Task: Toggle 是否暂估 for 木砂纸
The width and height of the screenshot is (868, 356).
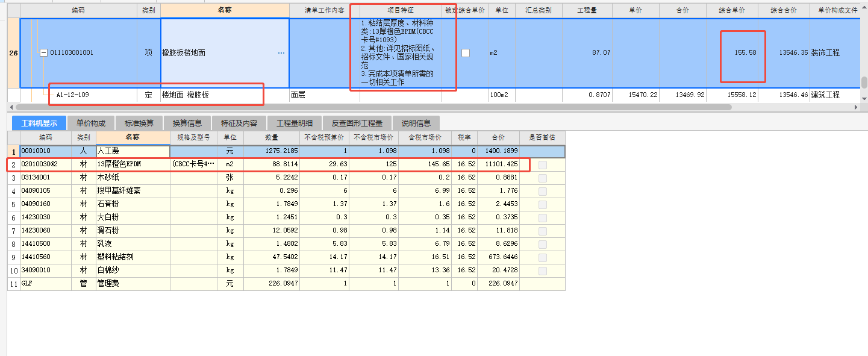Action: pyautogui.click(x=543, y=178)
